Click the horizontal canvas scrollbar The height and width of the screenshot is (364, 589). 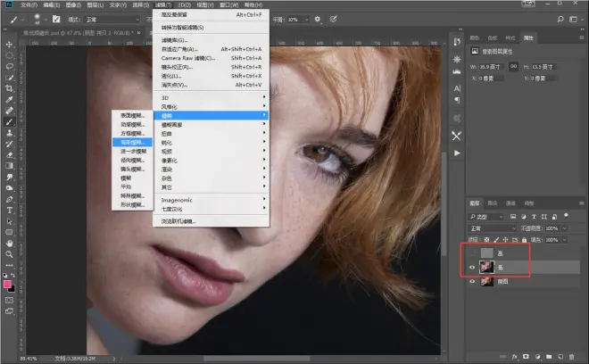[x=256, y=359]
